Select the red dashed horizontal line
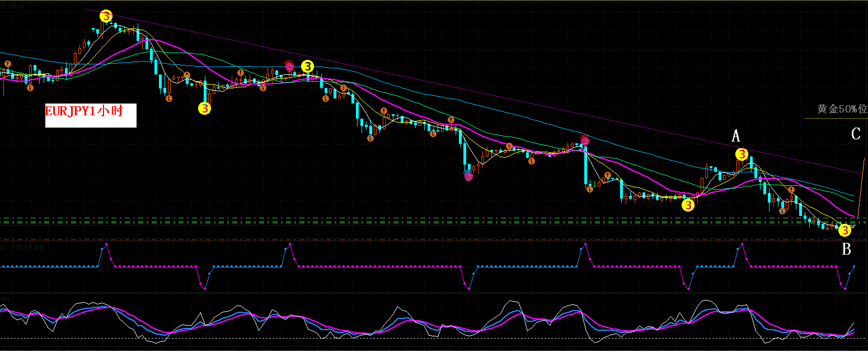 [x=434, y=240]
